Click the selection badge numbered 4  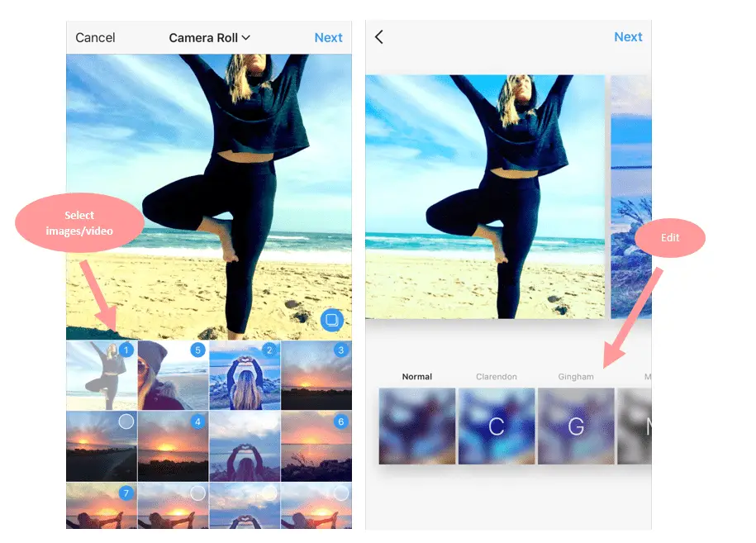point(197,422)
